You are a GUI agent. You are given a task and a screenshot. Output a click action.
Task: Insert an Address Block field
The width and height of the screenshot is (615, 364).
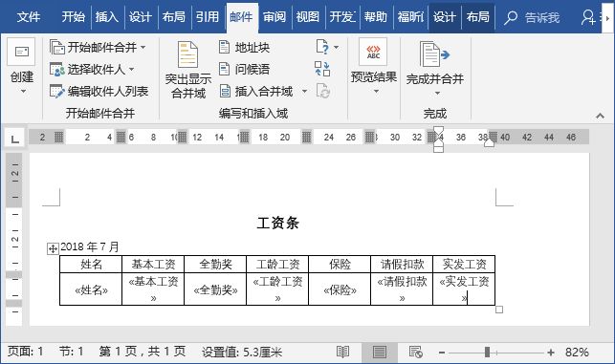point(244,48)
